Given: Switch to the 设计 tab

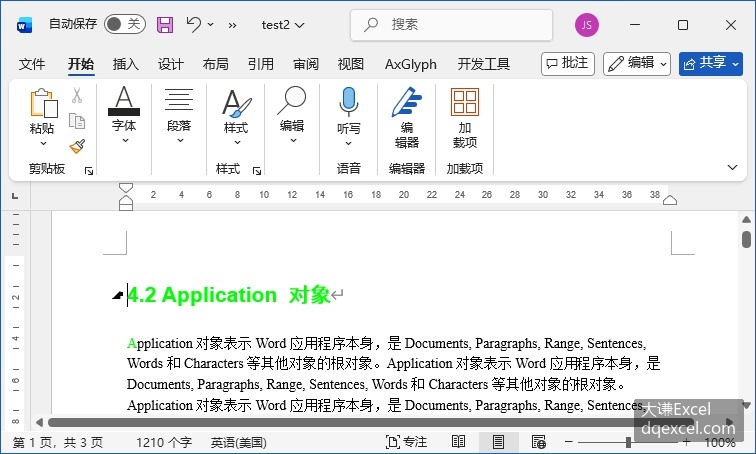Looking at the screenshot, I should pyautogui.click(x=171, y=64).
